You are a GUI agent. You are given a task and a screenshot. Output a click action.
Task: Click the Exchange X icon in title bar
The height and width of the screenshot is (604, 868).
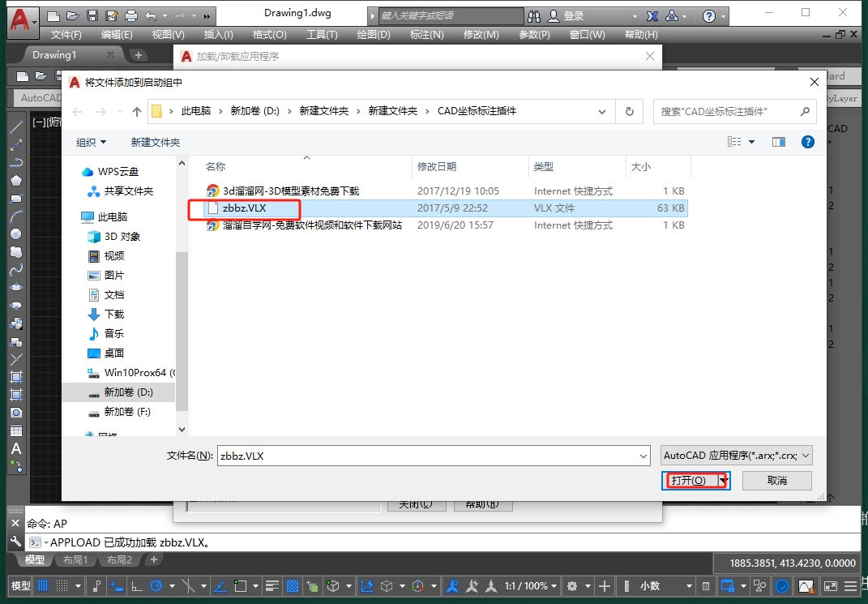coord(652,16)
